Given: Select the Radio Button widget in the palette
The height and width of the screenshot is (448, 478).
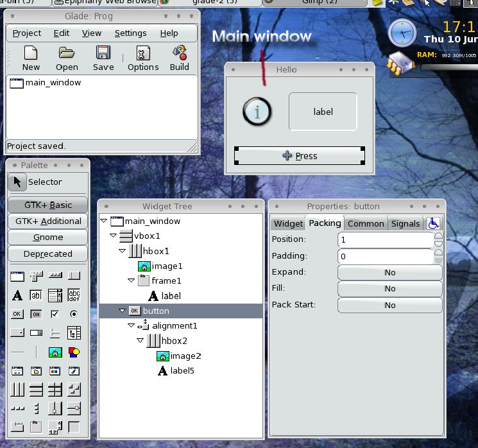Looking at the screenshot, I should [x=74, y=314].
